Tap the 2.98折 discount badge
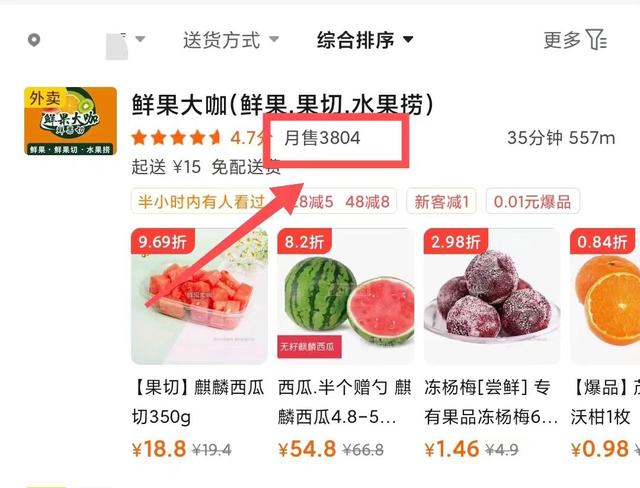640x488 pixels. [x=456, y=242]
